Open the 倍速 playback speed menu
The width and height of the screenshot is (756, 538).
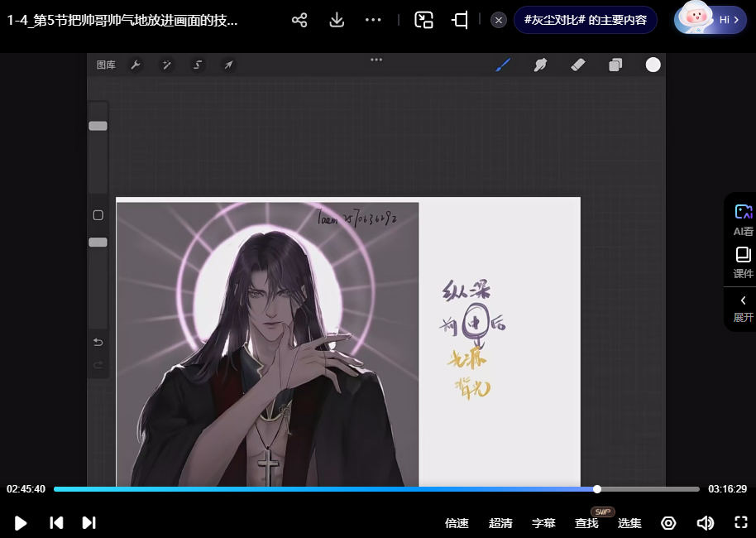click(457, 523)
